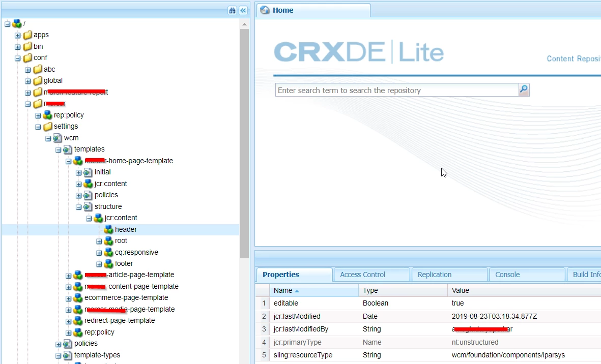Screen dimensions: 601x364
Task: Sort properties by Name column header
Action: click(314, 290)
